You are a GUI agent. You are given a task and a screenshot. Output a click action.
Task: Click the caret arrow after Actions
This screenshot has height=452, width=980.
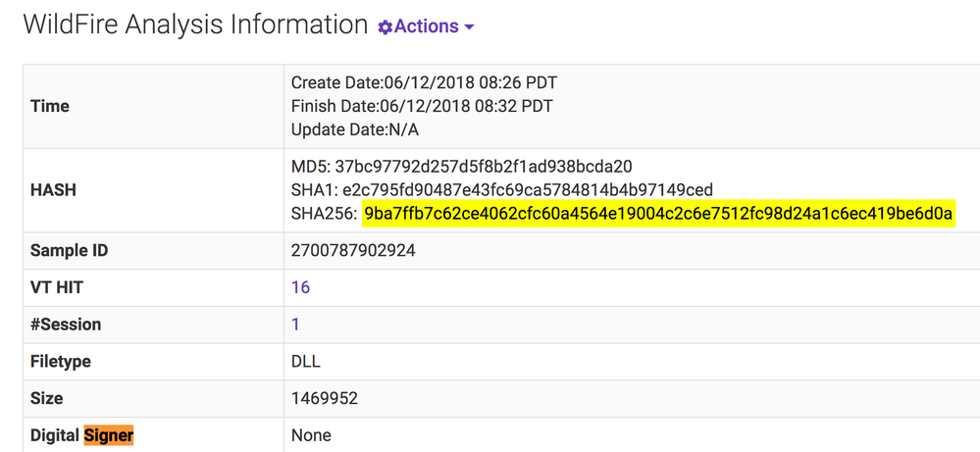point(469,27)
